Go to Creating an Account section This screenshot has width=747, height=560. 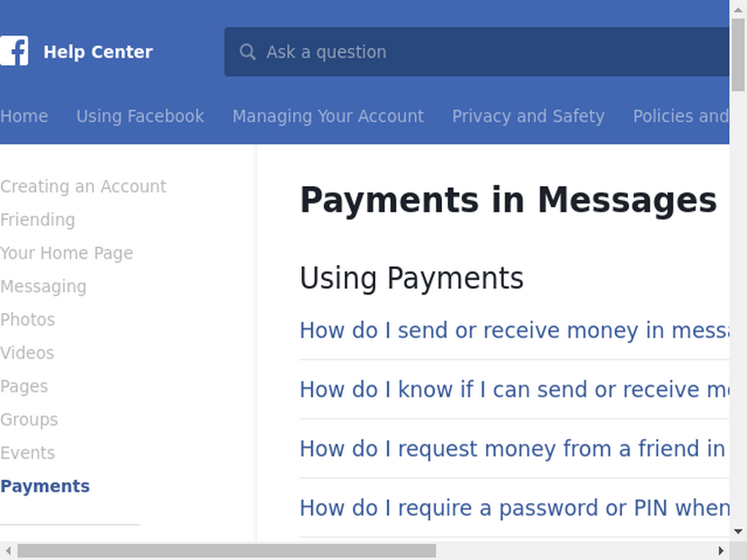click(83, 186)
